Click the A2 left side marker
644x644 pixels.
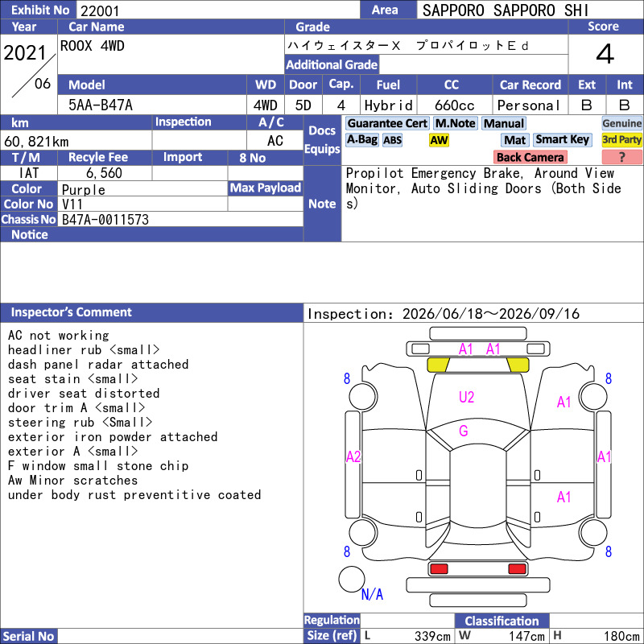click(x=353, y=456)
